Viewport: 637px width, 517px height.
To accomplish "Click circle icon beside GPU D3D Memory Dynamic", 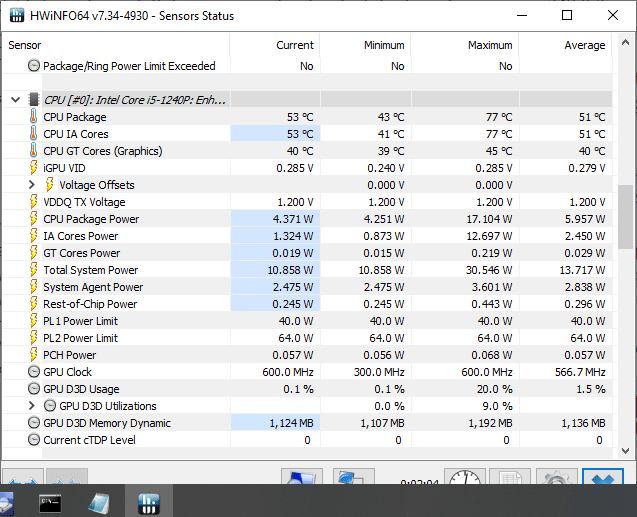I will point(34,423).
